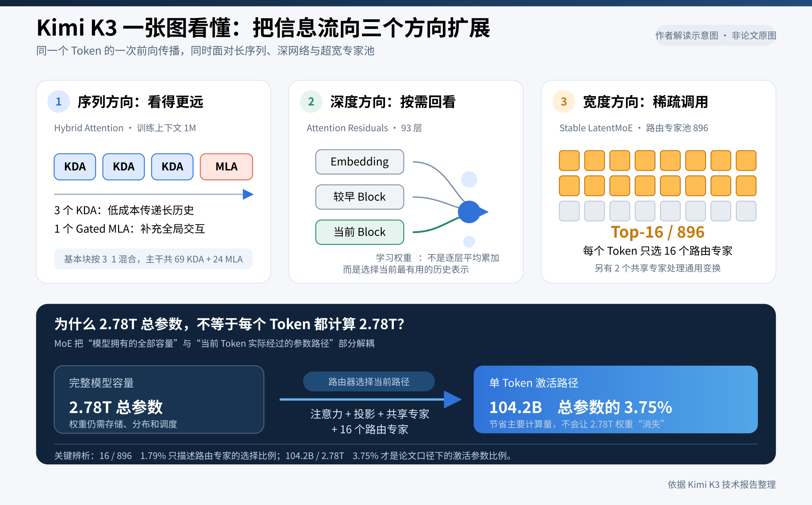This screenshot has height=505, width=812.
Task: Click the label 完整模型容量
Action: pos(101,383)
